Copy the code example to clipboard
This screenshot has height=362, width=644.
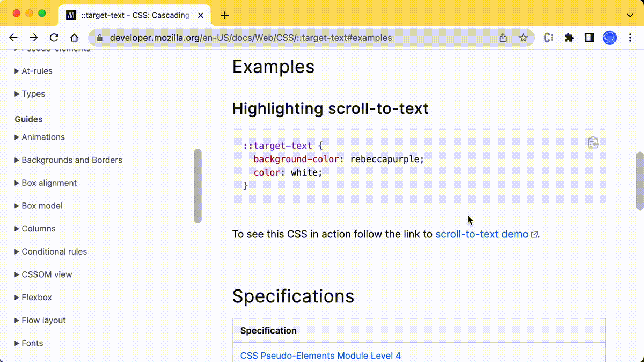click(593, 143)
